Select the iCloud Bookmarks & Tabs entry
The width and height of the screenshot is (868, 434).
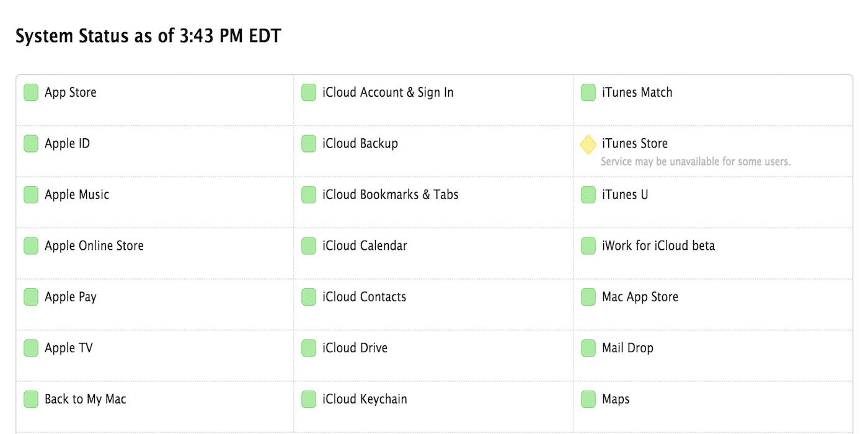click(x=391, y=194)
